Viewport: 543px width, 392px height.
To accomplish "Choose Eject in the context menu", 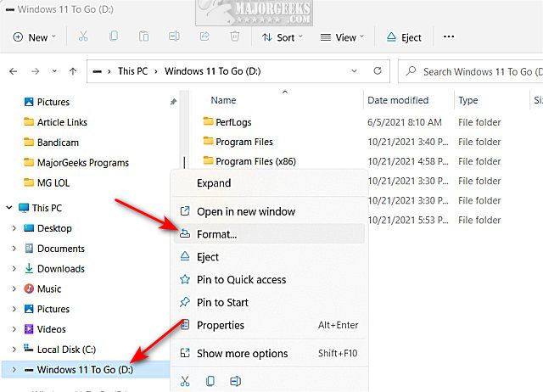I will tap(270, 257).
